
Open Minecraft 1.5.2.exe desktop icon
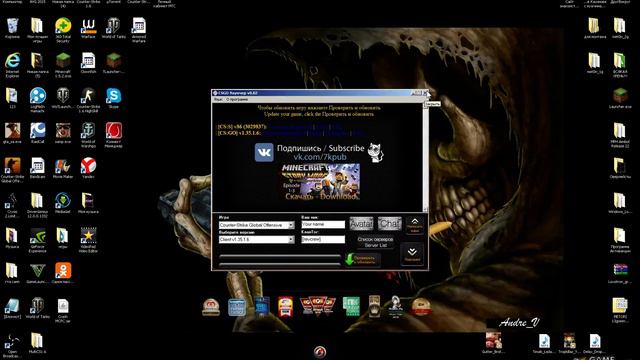click(63, 64)
